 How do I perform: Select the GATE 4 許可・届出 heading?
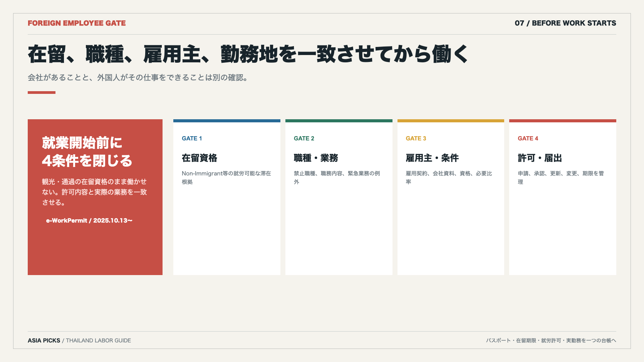click(540, 158)
